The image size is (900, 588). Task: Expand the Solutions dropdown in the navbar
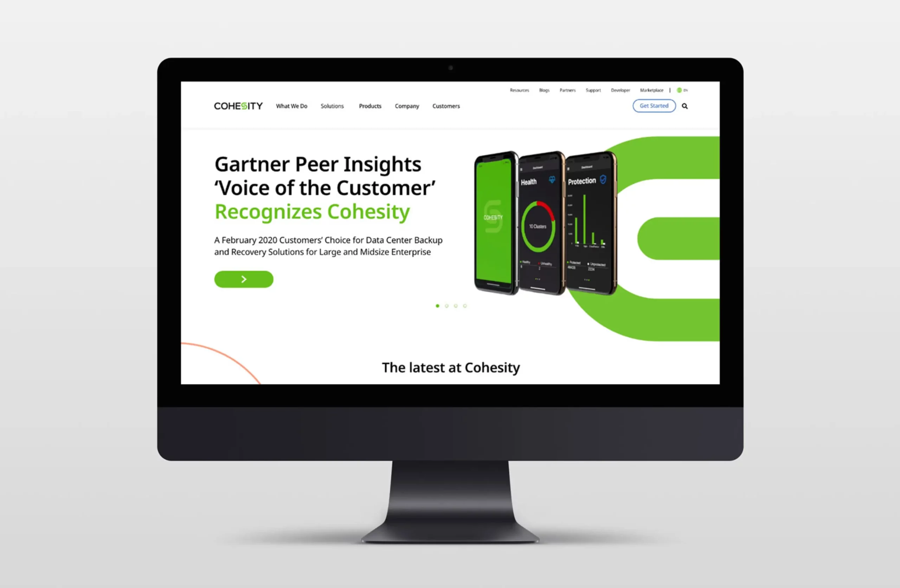332,106
